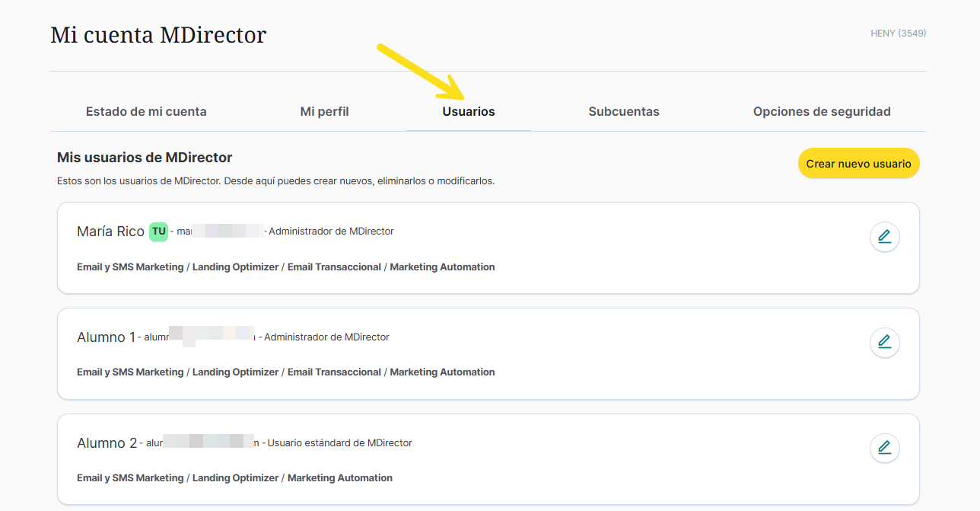Click the Mis usuarios de MDirector heading

(x=145, y=158)
